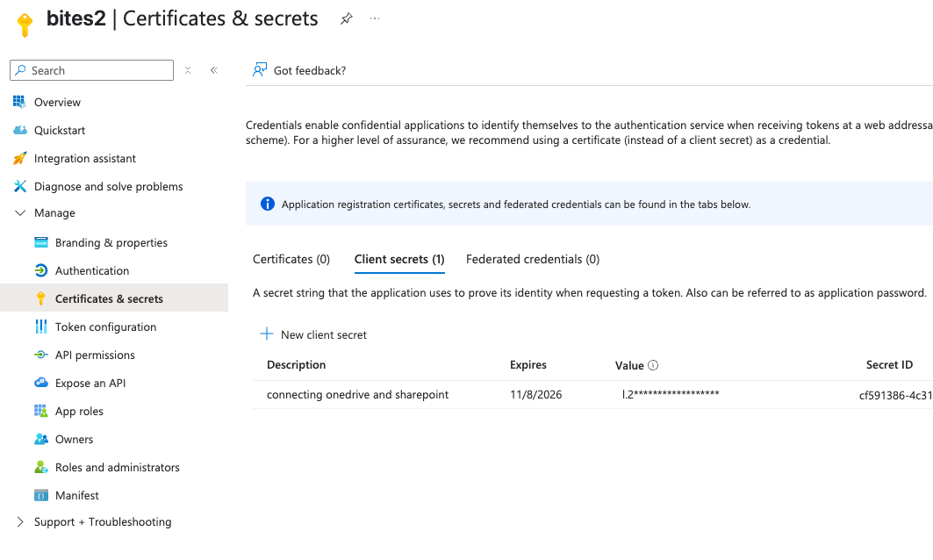Pin the Certificates & secrets blade
Viewport: 933px width, 560px height.
tap(346, 18)
